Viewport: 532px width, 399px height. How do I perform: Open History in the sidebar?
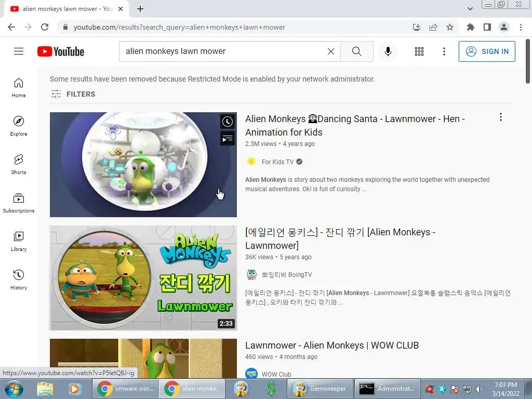point(19,280)
